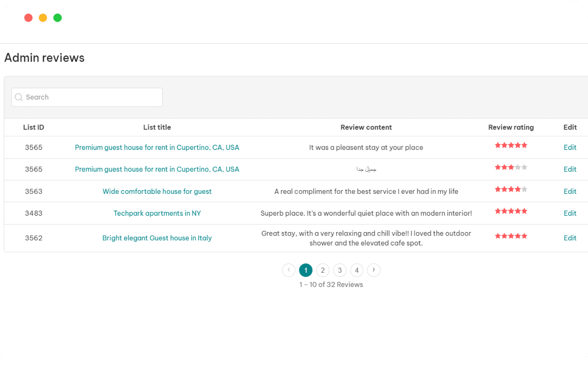This screenshot has height=372, width=588.
Task: Open page 3 of reviews
Action: pyautogui.click(x=340, y=270)
